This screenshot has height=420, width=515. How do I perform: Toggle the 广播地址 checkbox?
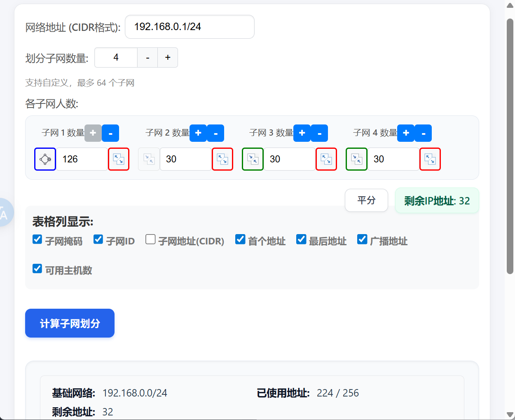362,239
